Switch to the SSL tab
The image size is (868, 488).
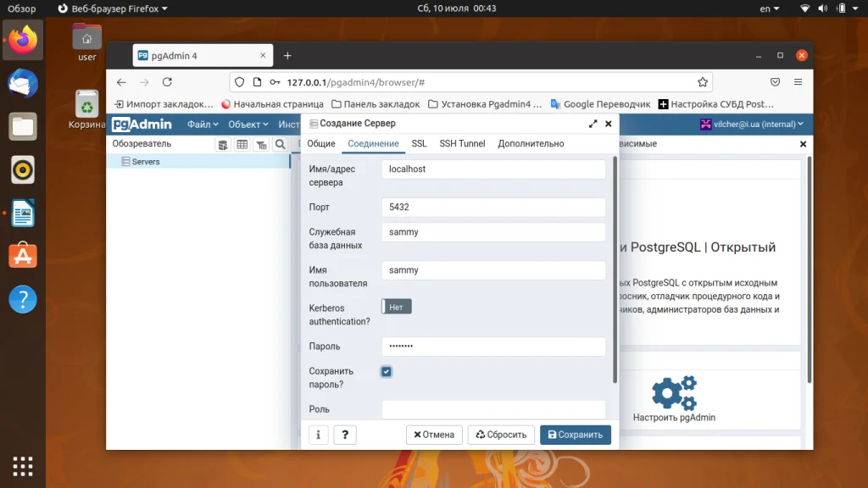click(419, 143)
